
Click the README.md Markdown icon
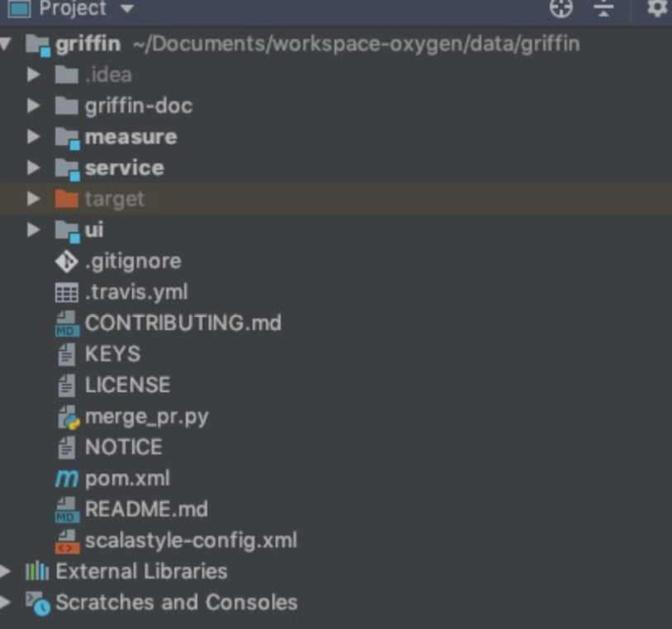click(64, 509)
